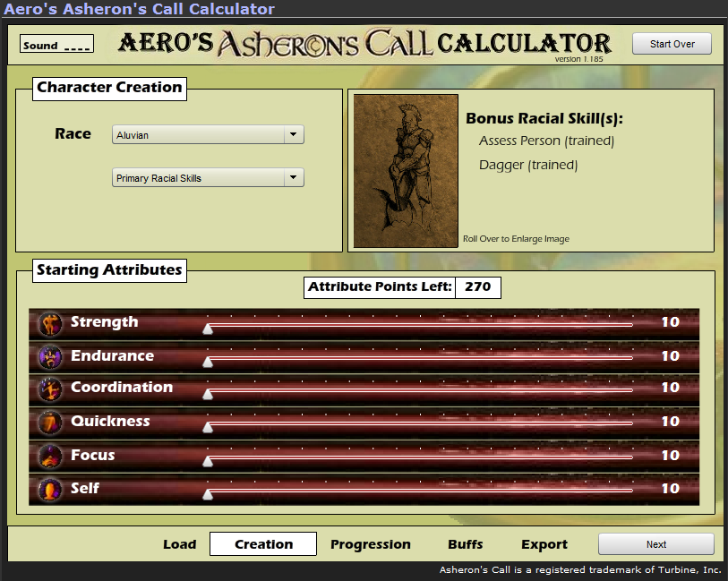The width and height of the screenshot is (728, 581).
Task: Expand the Primary Racial Skills dropdown
Action: tap(208, 178)
